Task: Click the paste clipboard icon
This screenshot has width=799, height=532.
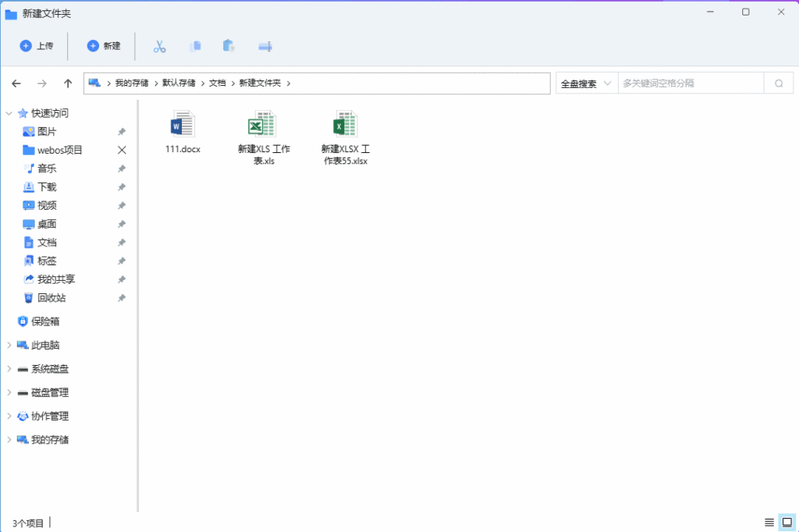Action: click(x=229, y=46)
